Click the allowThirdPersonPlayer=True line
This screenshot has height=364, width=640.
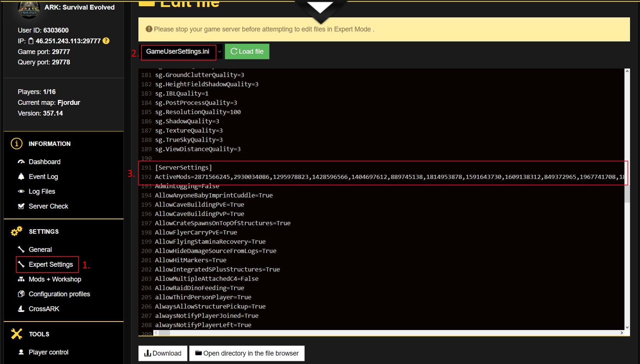click(203, 297)
